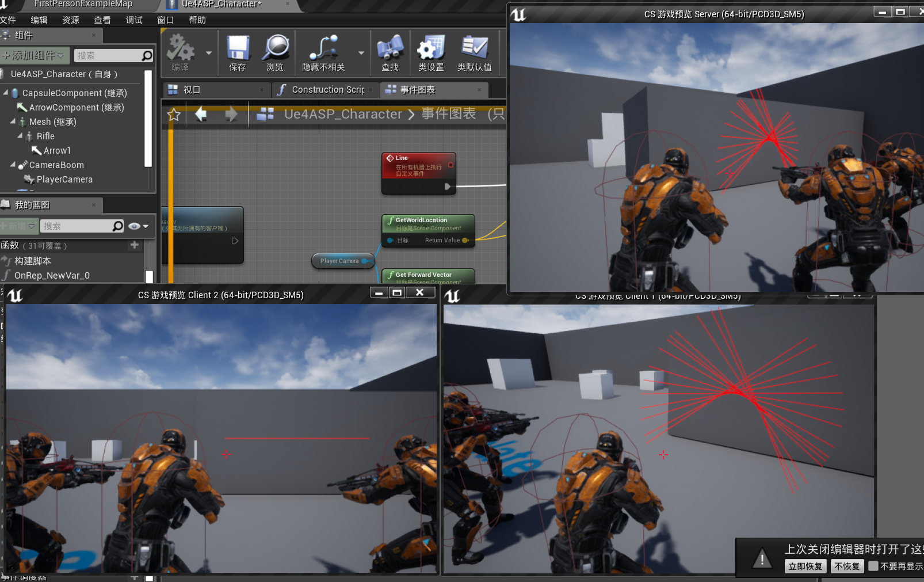Click the bookmark star icon in graph header
Image resolution: width=924 pixels, height=582 pixels.
pos(174,115)
